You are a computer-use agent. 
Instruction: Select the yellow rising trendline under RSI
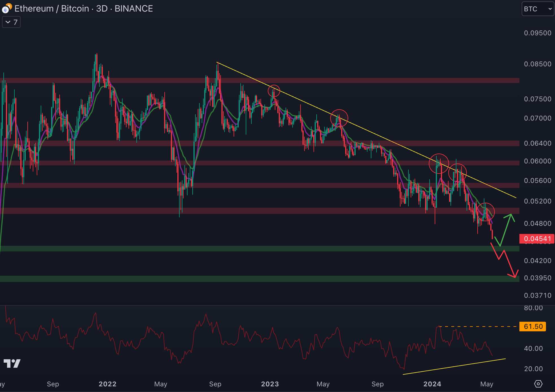(x=452, y=367)
